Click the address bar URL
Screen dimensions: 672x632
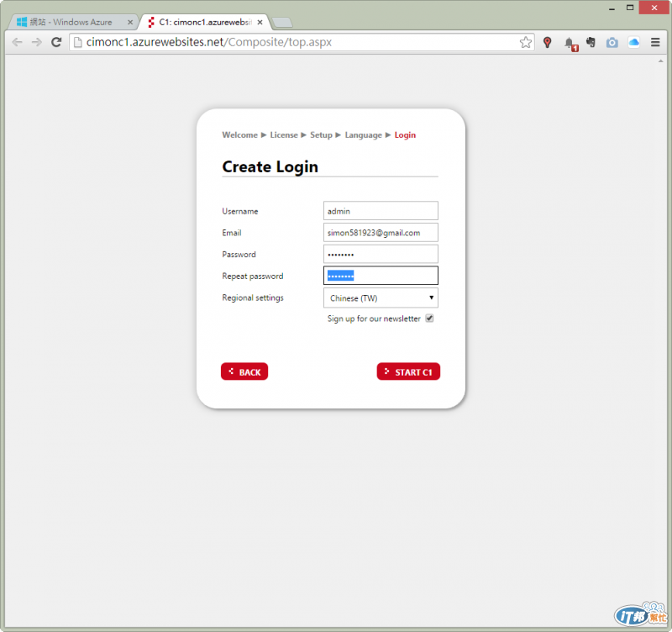[x=209, y=42]
